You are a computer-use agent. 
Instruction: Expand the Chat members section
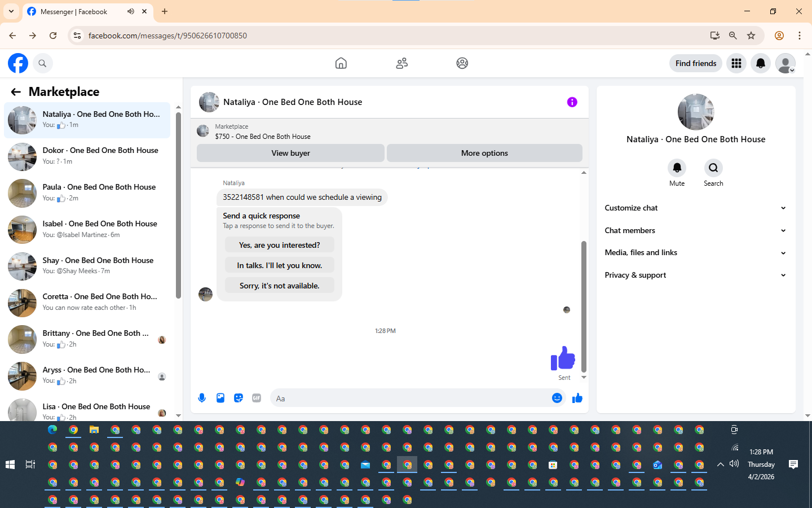(695, 230)
